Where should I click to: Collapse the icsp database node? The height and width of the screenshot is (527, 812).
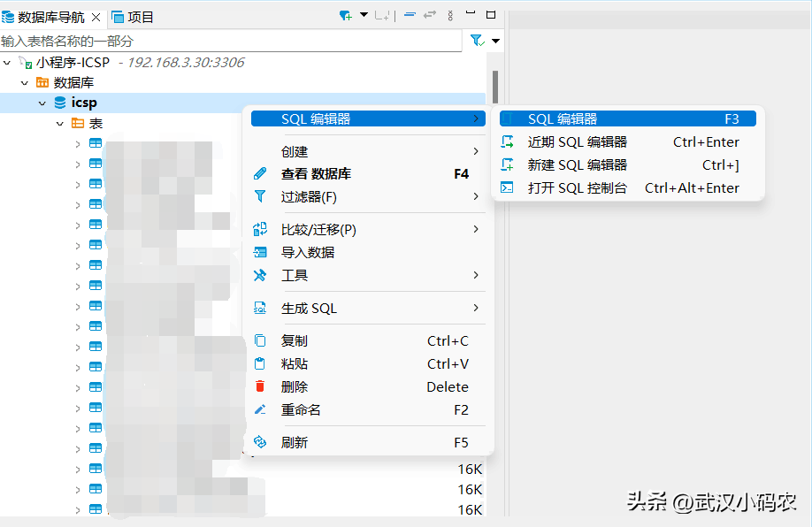(42, 103)
